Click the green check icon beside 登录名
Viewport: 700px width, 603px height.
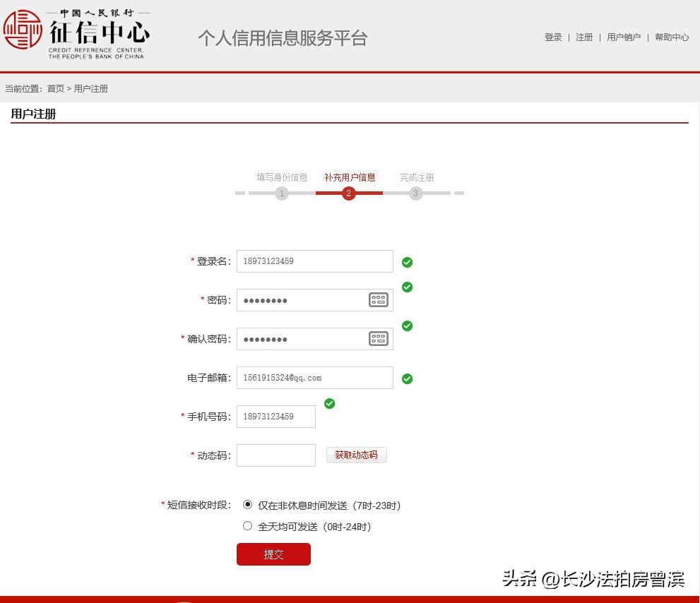407,261
